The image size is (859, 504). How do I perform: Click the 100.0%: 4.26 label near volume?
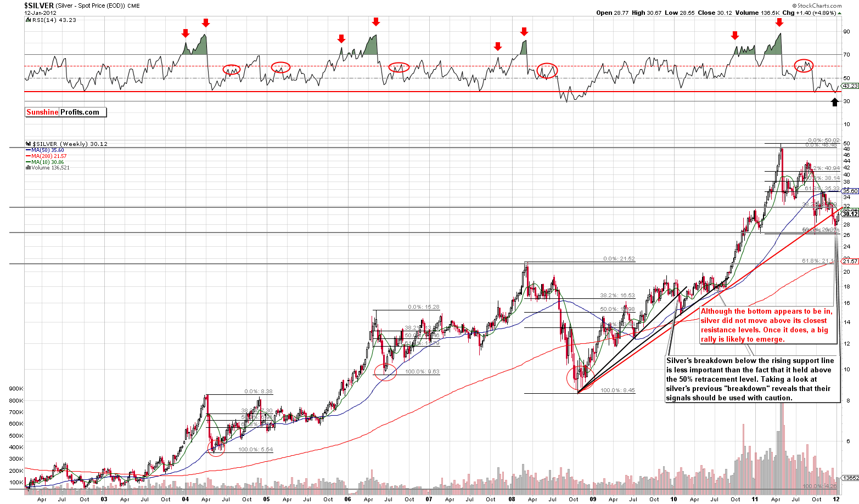point(821,486)
